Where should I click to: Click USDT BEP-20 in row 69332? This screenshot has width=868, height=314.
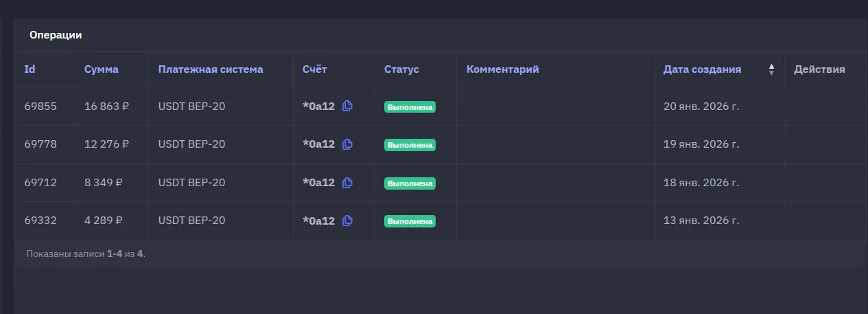(191, 221)
